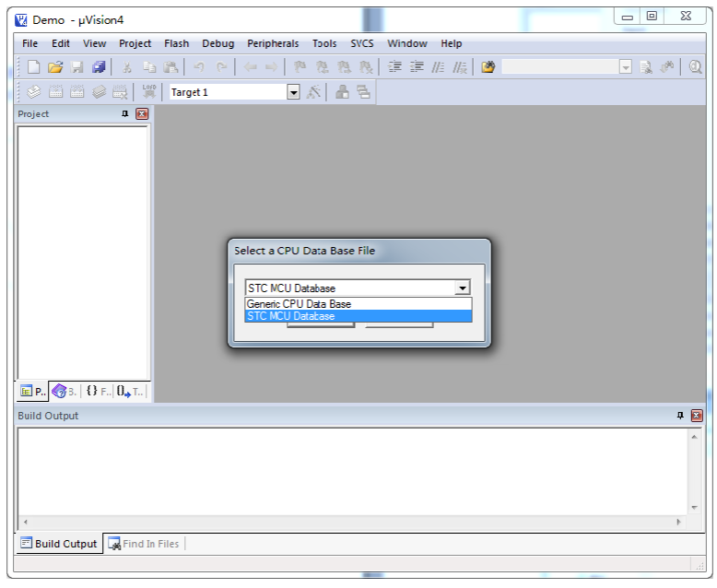Click the Navigate Backwards arrow icon
The image size is (717, 588).
click(x=250, y=67)
